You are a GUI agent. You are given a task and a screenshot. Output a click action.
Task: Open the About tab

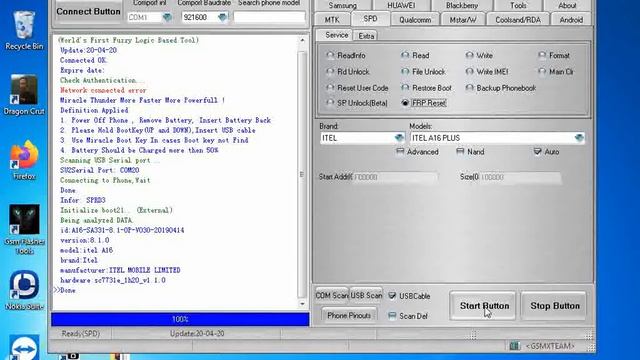coord(567,6)
